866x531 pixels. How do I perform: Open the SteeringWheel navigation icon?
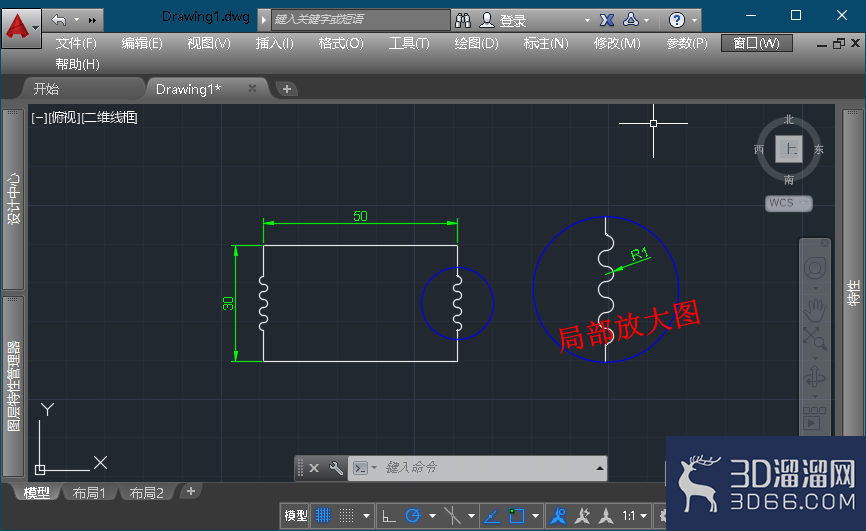coord(815,269)
